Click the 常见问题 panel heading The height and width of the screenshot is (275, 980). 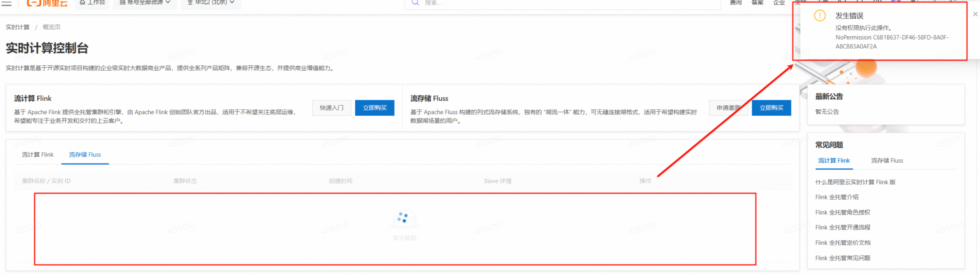(x=829, y=145)
